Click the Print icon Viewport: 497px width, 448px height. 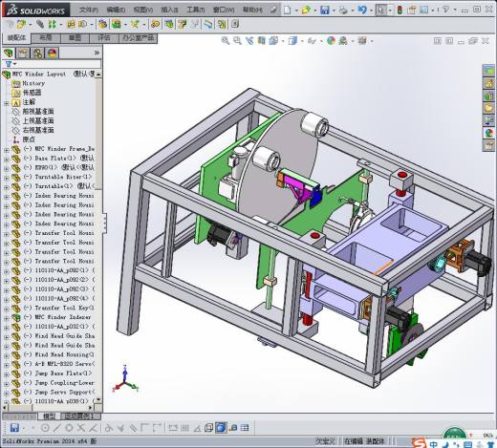(x=343, y=10)
